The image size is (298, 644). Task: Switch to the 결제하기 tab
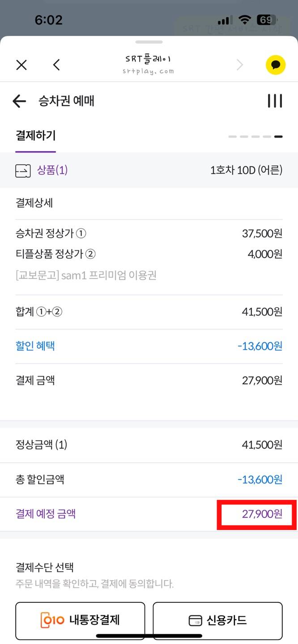[35, 136]
